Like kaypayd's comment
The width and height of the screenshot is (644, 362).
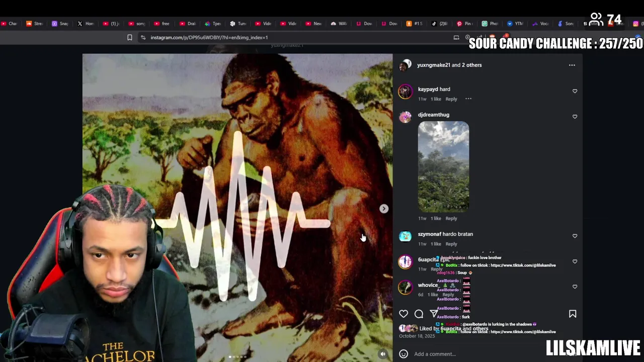[x=575, y=91]
